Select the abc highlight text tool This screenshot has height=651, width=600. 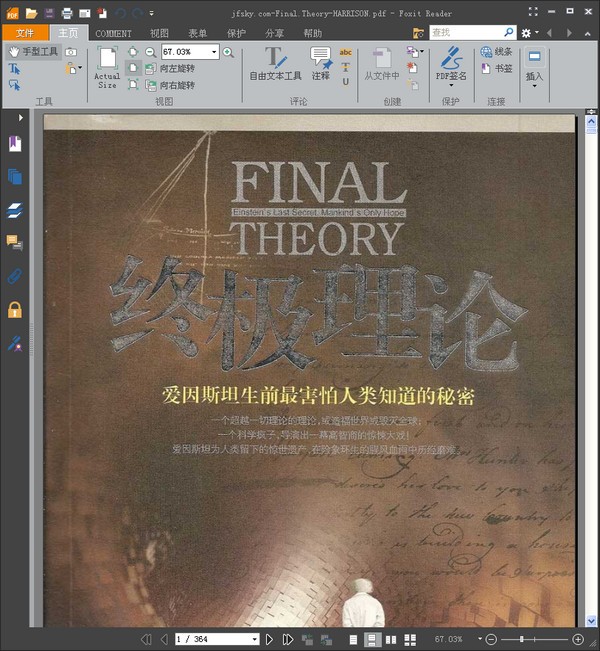(x=345, y=52)
